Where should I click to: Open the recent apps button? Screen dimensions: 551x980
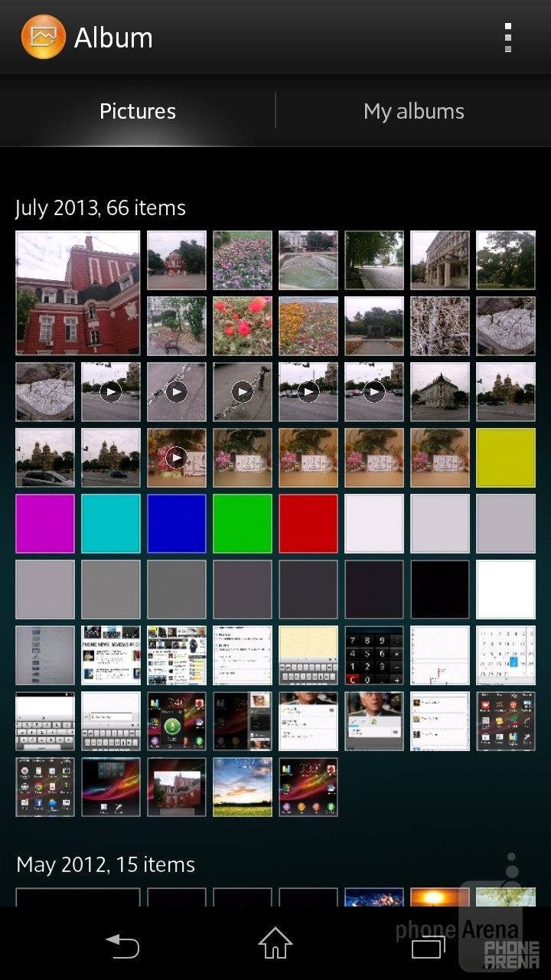tap(428, 946)
